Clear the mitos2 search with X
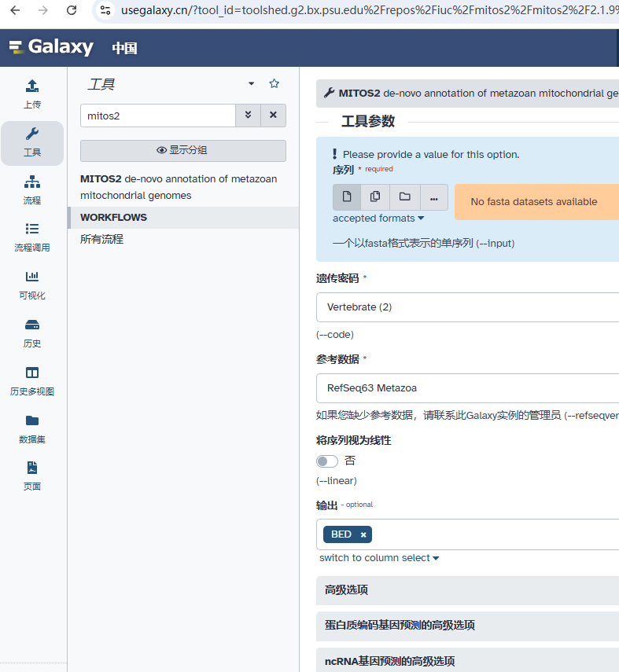Screen dimensions: 619x672 tap(273, 116)
